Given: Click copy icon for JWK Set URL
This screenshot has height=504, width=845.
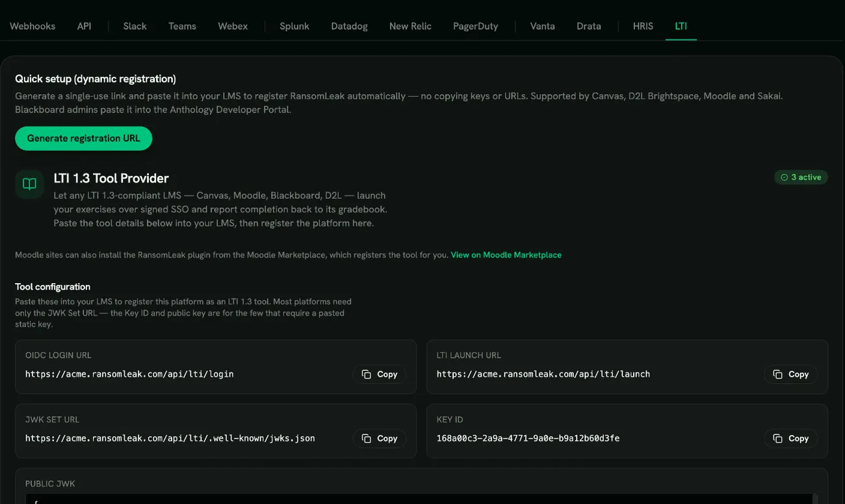Looking at the screenshot, I should pos(367,438).
